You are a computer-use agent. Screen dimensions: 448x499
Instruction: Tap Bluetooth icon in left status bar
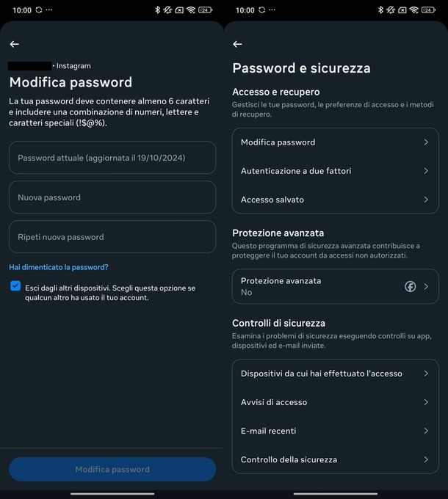point(157,10)
